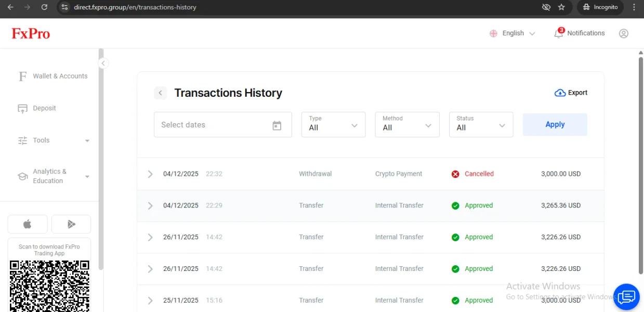Click the Apple App Store download icon
Viewport: 644px width, 312px height.
pyautogui.click(x=28, y=224)
